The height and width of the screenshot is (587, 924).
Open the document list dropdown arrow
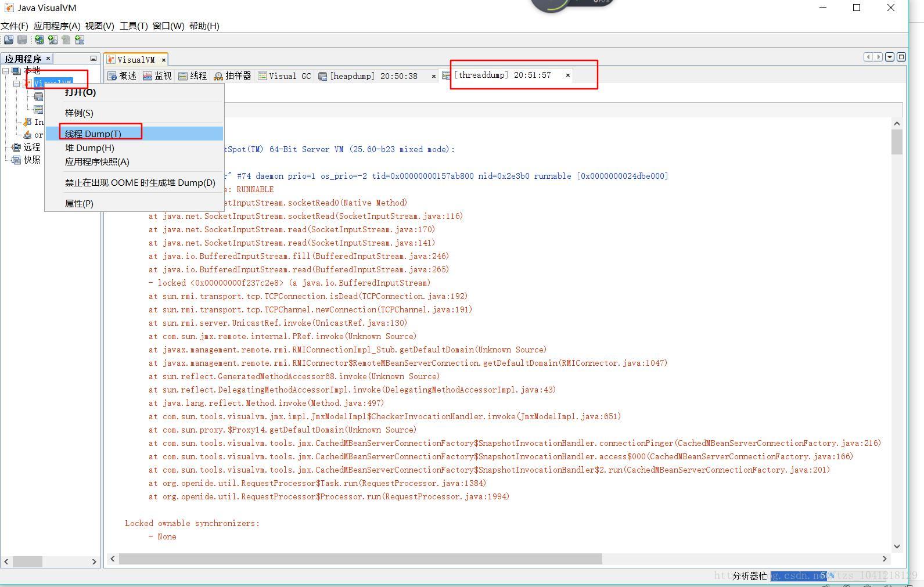point(890,57)
